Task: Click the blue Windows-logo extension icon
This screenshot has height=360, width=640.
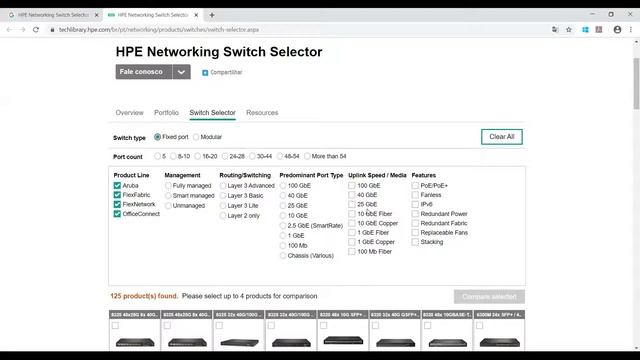Action: pyautogui.click(x=585, y=29)
